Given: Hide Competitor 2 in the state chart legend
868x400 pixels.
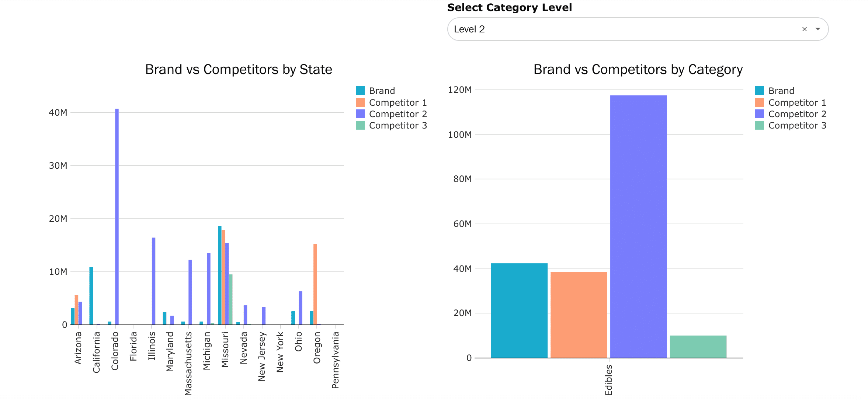Looking at the screenshot, I should 397,114.
